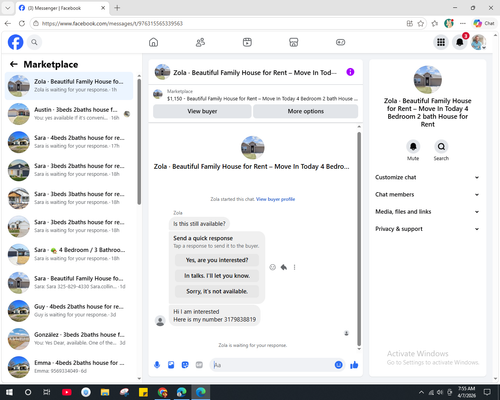Open the Gaming controller icon
Image resolution: width=500 pixels, height=400 pixels.
click(x=340, y=42)
